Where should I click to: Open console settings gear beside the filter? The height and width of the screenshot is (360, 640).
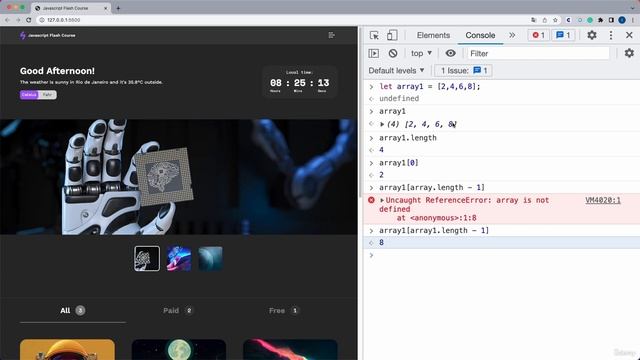point(629,53)
